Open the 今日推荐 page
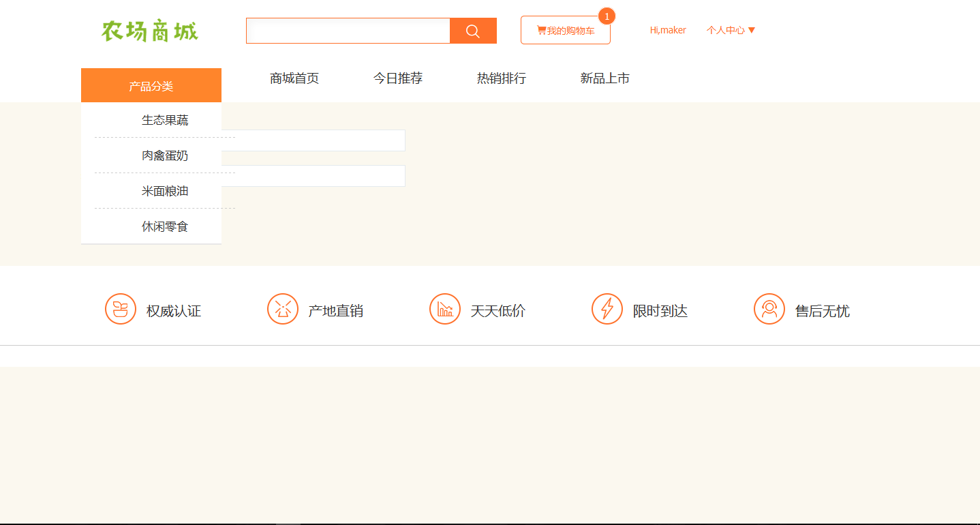 (398, 78)
